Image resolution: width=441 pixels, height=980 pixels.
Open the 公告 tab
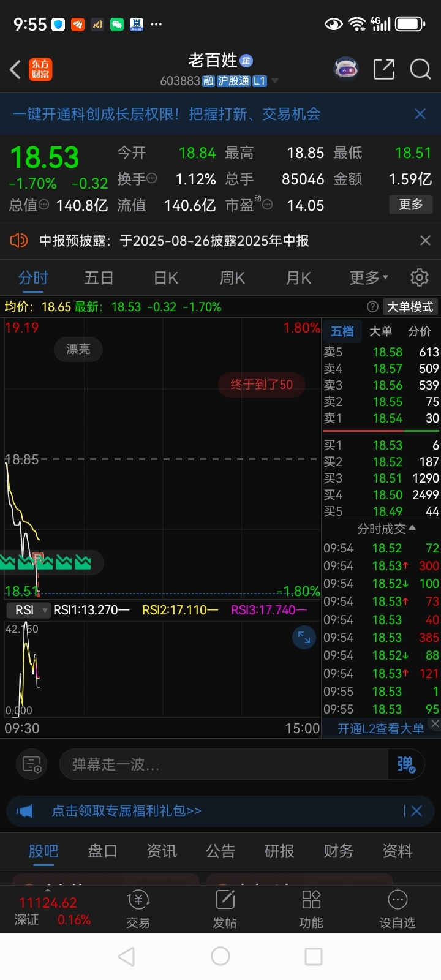[221, 851]
